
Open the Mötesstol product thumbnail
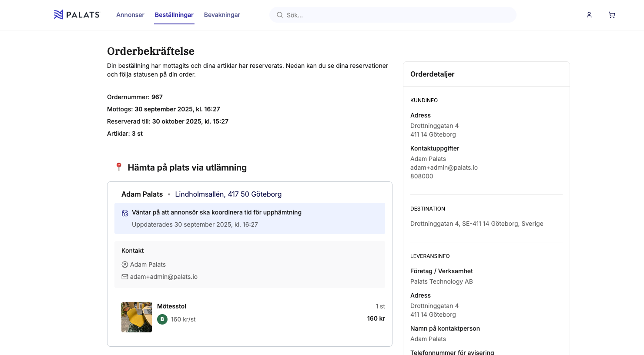coord(137,317)
